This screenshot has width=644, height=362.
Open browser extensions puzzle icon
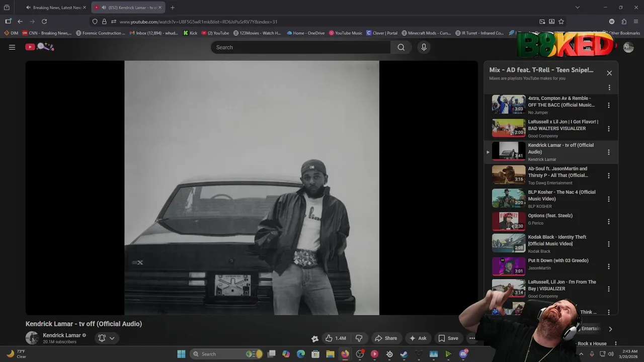624,22
